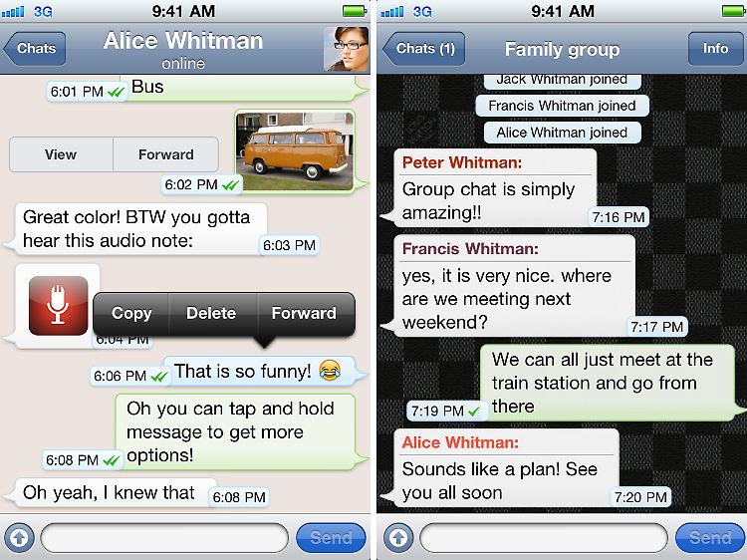
Task: Tap the message input field in Alice's chat
Action: click(164, 538)
